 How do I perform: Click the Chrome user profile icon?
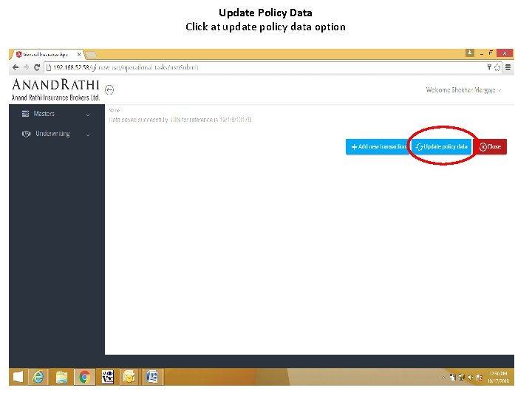click(x=470, y=52)
